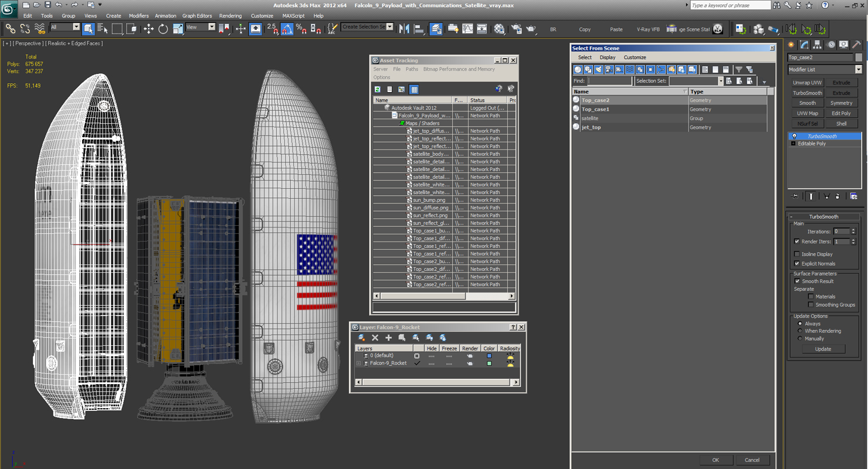Click object color swatch beside Top_case2 name
The height and width of the screenshot is (469, 868).
859,57
